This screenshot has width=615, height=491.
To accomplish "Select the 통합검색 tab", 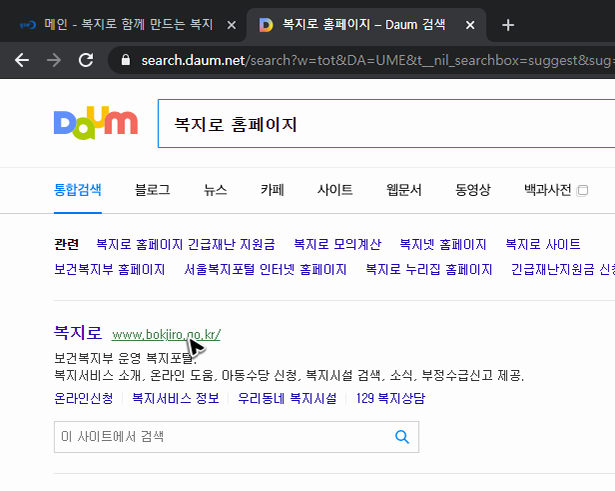I will point(78,190).
